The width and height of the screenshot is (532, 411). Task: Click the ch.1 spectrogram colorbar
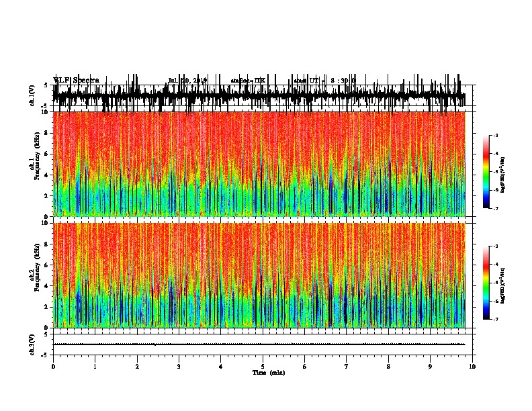click(x=486, y=172)
